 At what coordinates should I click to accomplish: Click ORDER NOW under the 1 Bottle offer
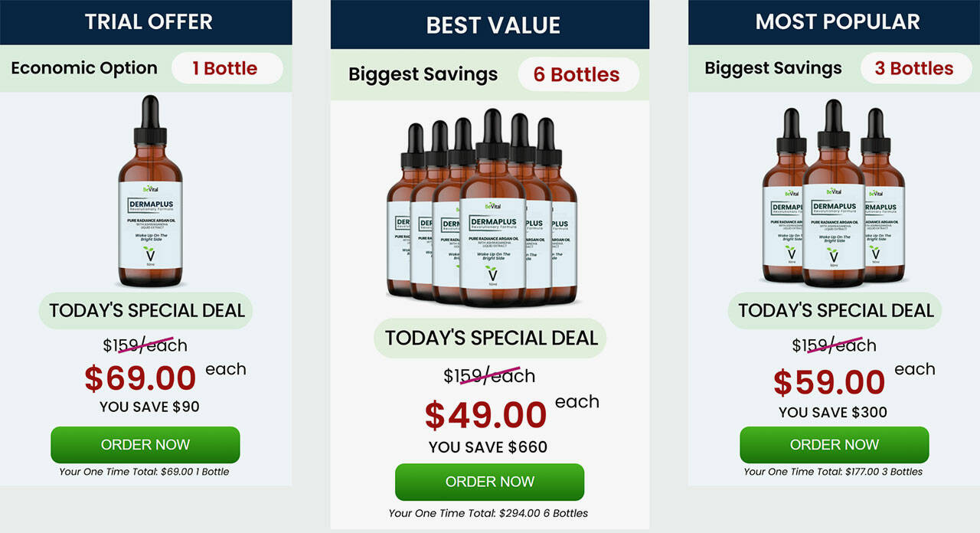pos(145,445)
